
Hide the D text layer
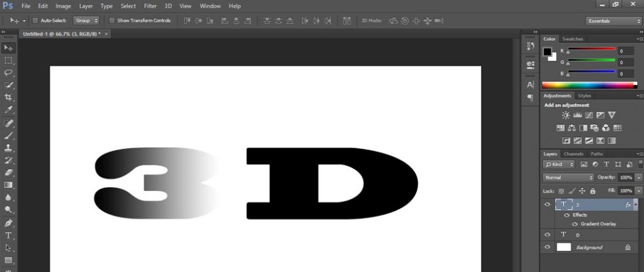(547, 235)
